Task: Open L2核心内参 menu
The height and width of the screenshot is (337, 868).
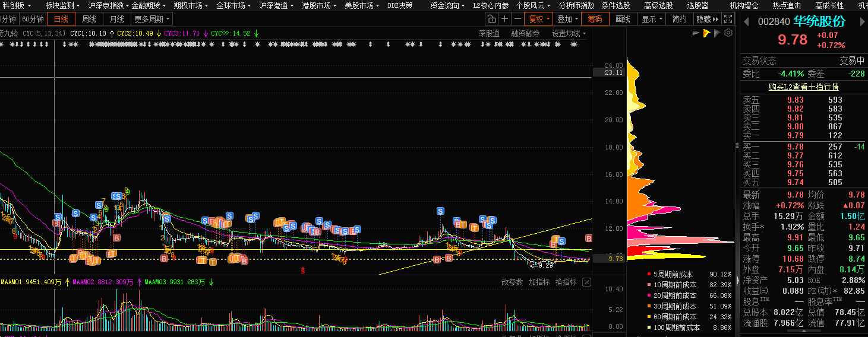Action: [x=491, y=5]
